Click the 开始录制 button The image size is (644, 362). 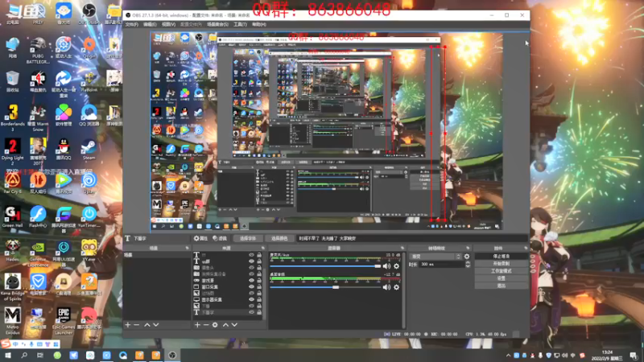tap(501, 264)
